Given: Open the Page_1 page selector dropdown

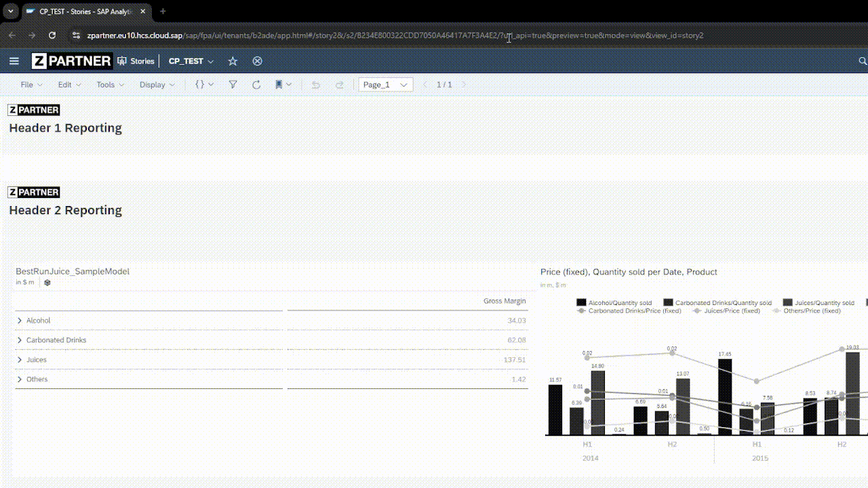Looking at the screenshot, I should pos(385,85).
